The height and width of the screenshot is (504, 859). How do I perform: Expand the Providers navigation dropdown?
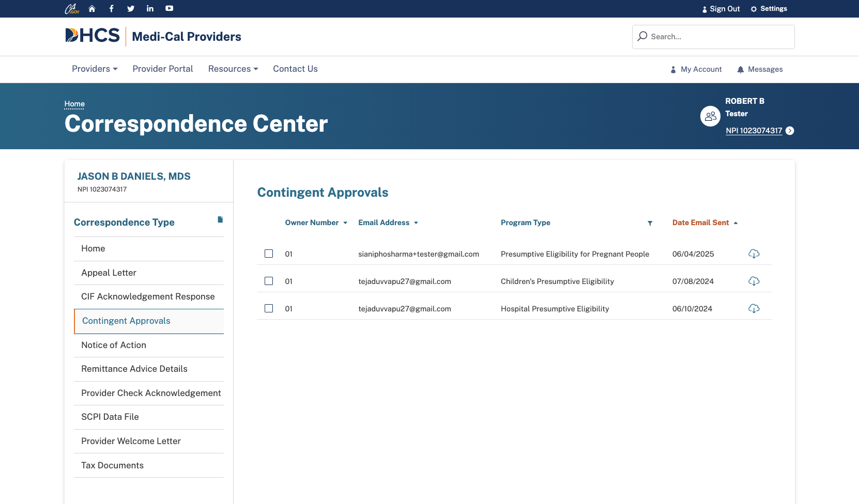[94, 69]
